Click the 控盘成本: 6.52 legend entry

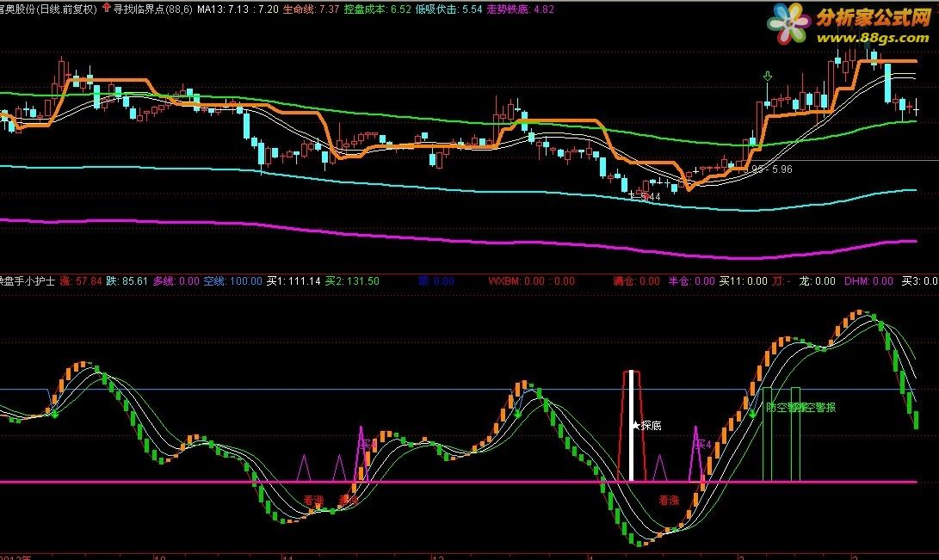click(378, 9)
